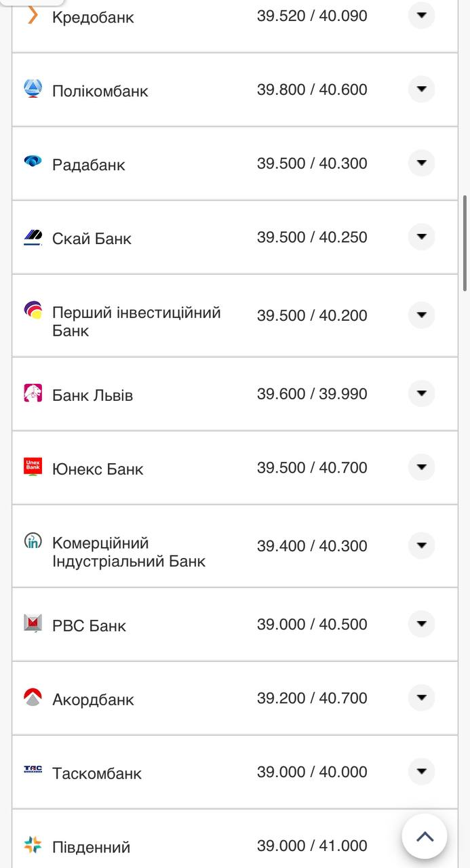The width and height of the screenshot is (470, 868).
Task: Click the Юнекс Банк red logo
Action: click(33, 467)
